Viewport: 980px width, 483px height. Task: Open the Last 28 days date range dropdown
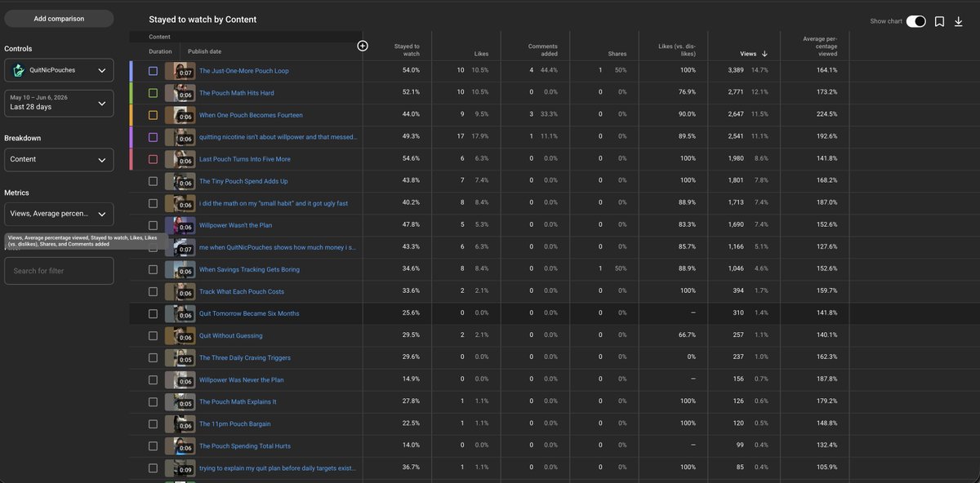(x=59, y=103)
